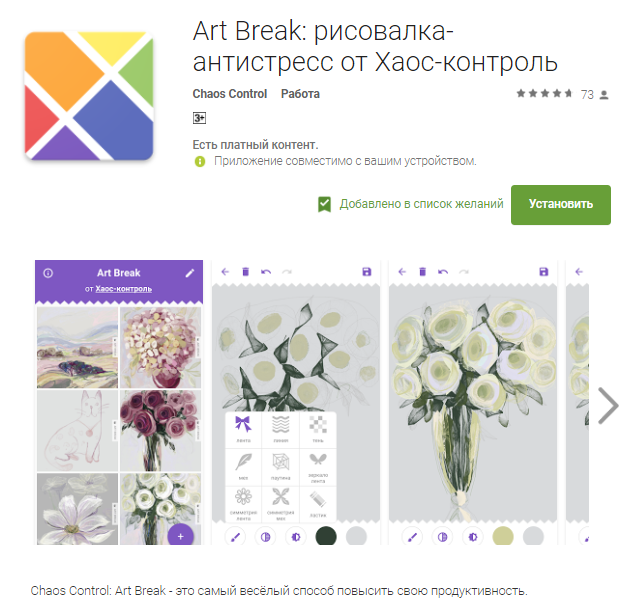Click the undo arrow in third screenshot

click(x=443, y=272)
